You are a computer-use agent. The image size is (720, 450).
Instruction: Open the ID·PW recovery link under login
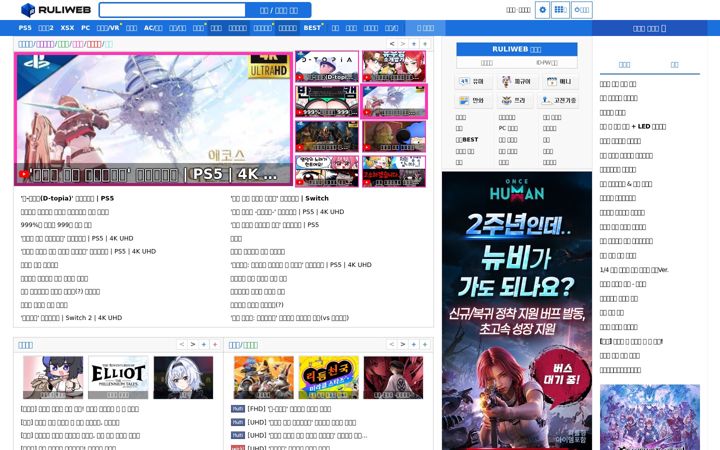click(547, 62)
